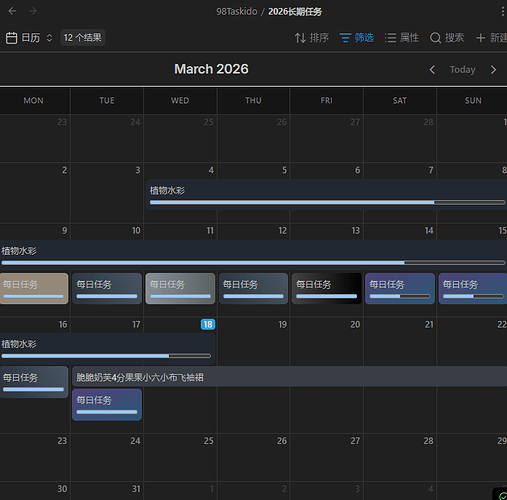The image size is (507, 500).
Task: Go back with the left arrow icon
Action: click(x=12, y=11)
